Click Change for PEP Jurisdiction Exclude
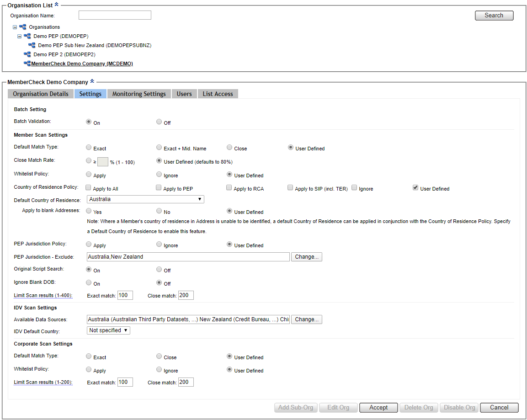Viewport: 527px width, 420px height. (307, 257)
